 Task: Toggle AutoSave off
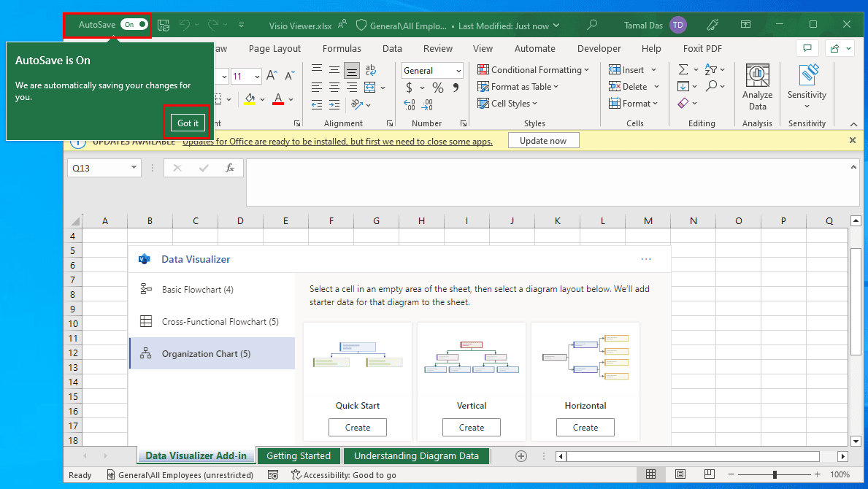[x=133, y=24]
